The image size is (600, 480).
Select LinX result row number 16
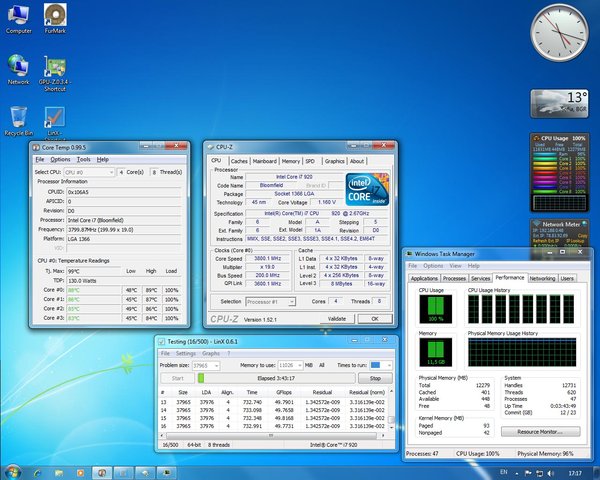point(272,426)
